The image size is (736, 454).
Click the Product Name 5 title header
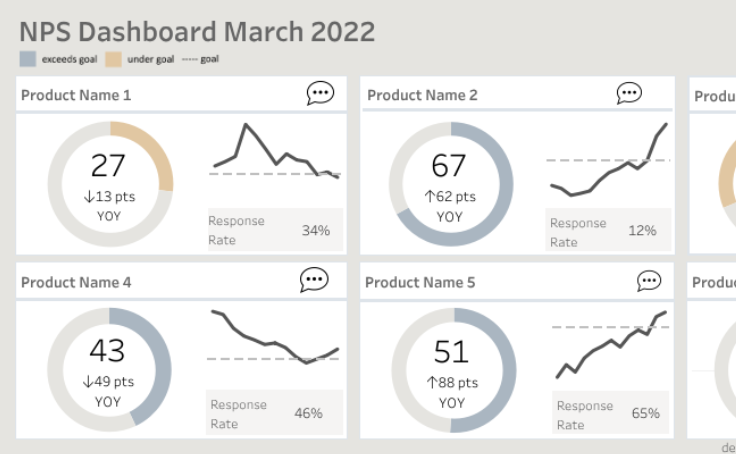click(420, 282)
